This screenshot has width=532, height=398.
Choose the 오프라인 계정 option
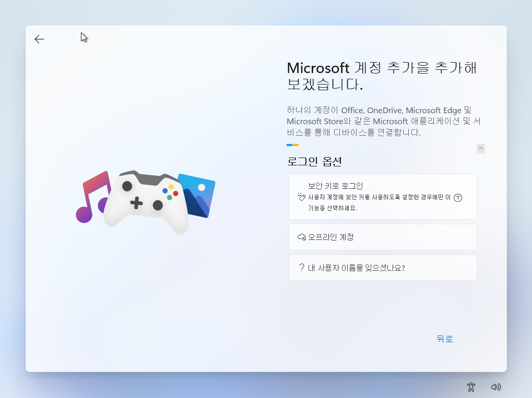(x=383, y=237)
